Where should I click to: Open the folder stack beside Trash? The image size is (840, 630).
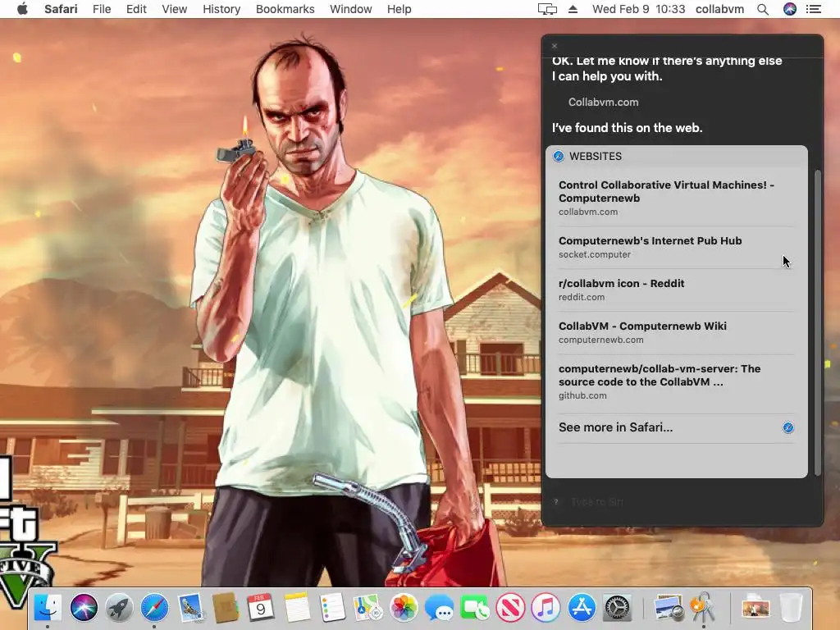(756, 608)
